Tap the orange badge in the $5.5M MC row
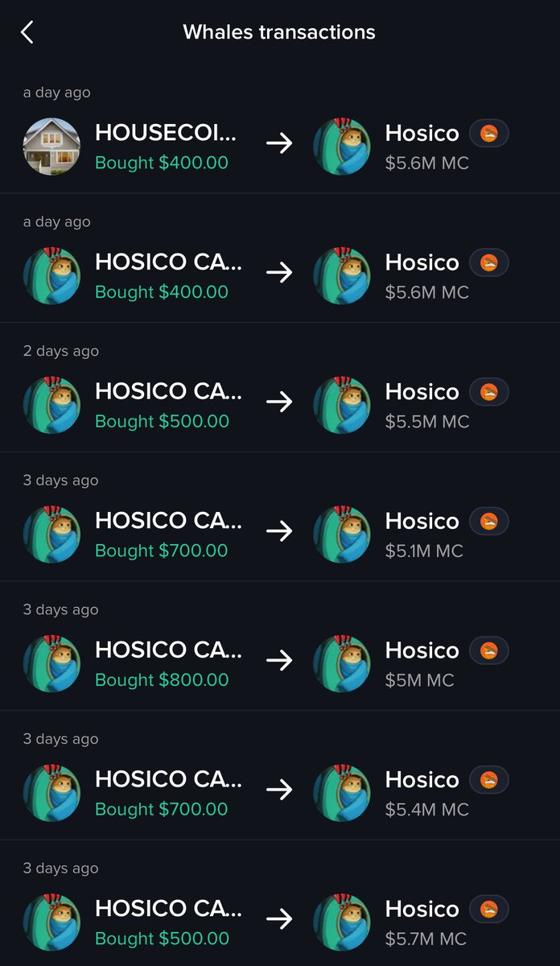The image size is (560, 966). (488, 392)
